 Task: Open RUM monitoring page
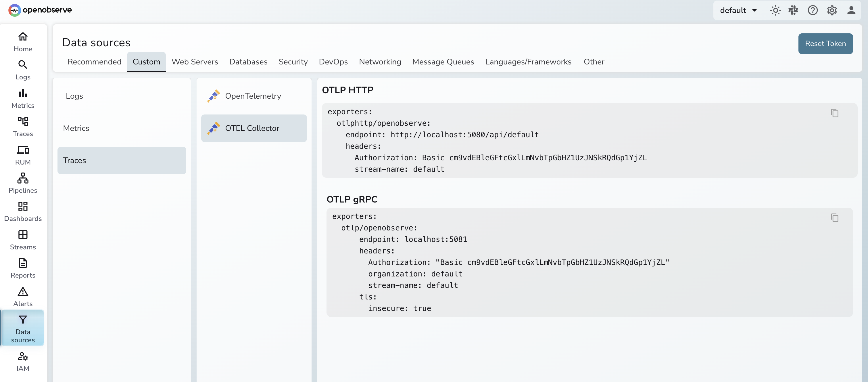point(23,155)
